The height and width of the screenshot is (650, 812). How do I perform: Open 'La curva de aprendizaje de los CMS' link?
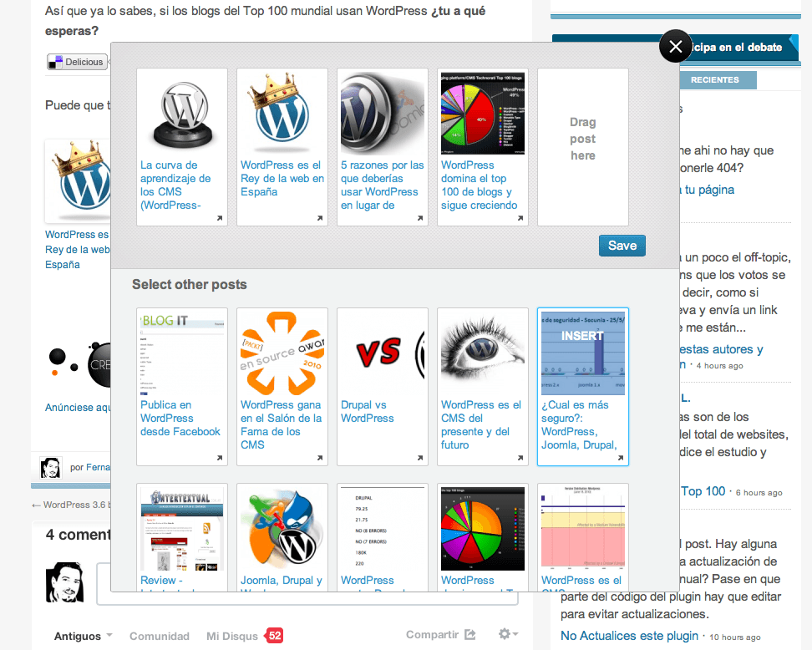coord(175,185)
